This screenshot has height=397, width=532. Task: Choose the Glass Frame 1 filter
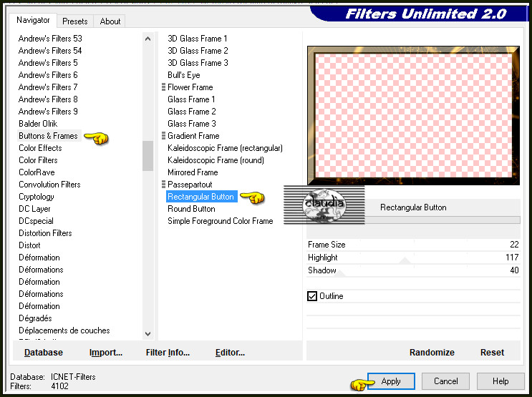[x=191, y=99]
